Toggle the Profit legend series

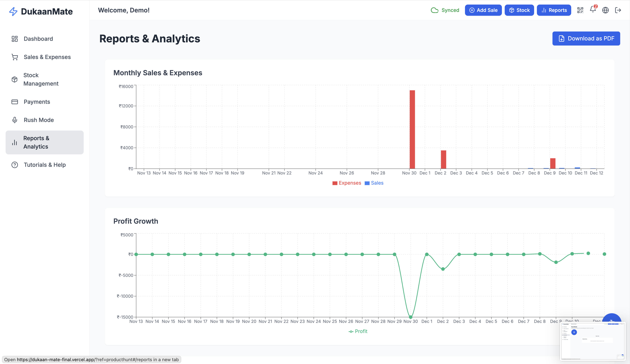[x=358, y=331]
